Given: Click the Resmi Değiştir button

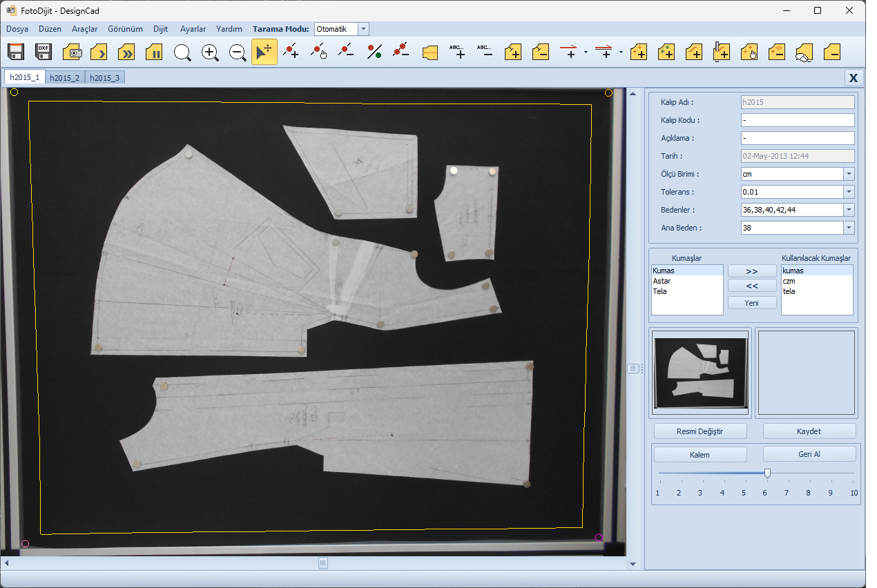Looking at the screenshot, I should (x=700, y=431).
